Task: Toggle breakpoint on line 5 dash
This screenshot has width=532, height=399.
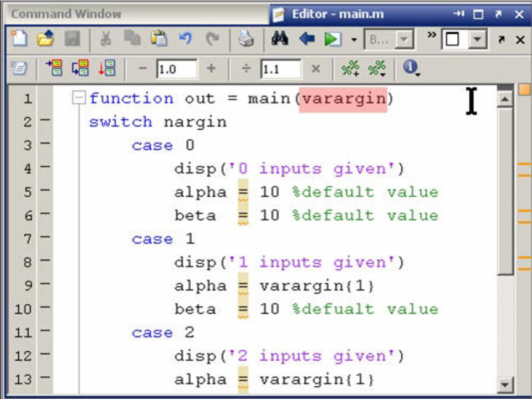Action: coord(44,192)
